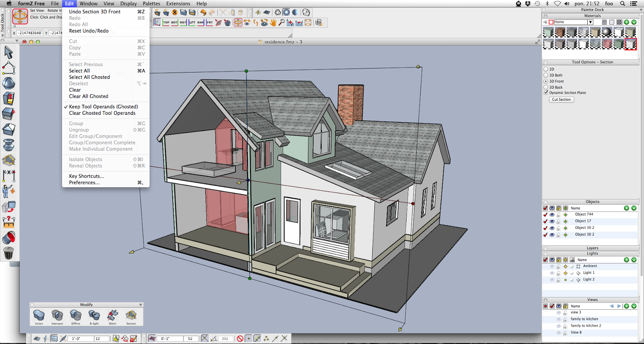
Task: Click the Zoom In icon with red plus
Action: [290, 23]
